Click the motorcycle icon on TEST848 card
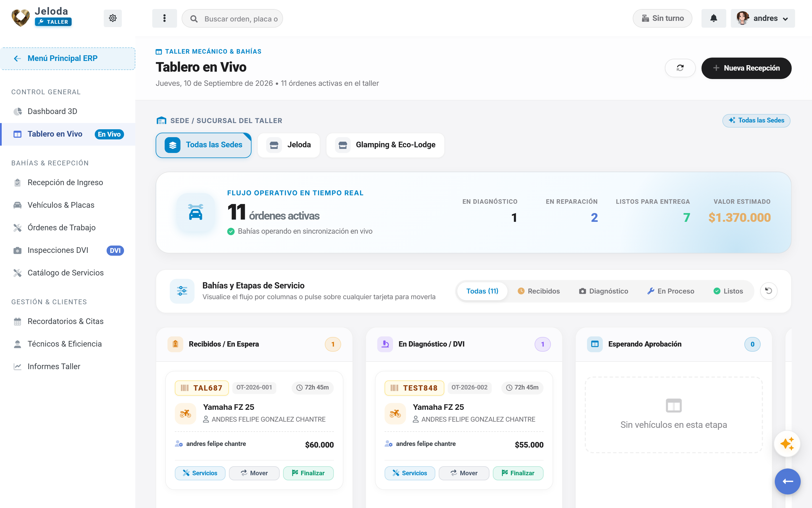The height and width of the screenshot is (508, 812). click(395, 413)
